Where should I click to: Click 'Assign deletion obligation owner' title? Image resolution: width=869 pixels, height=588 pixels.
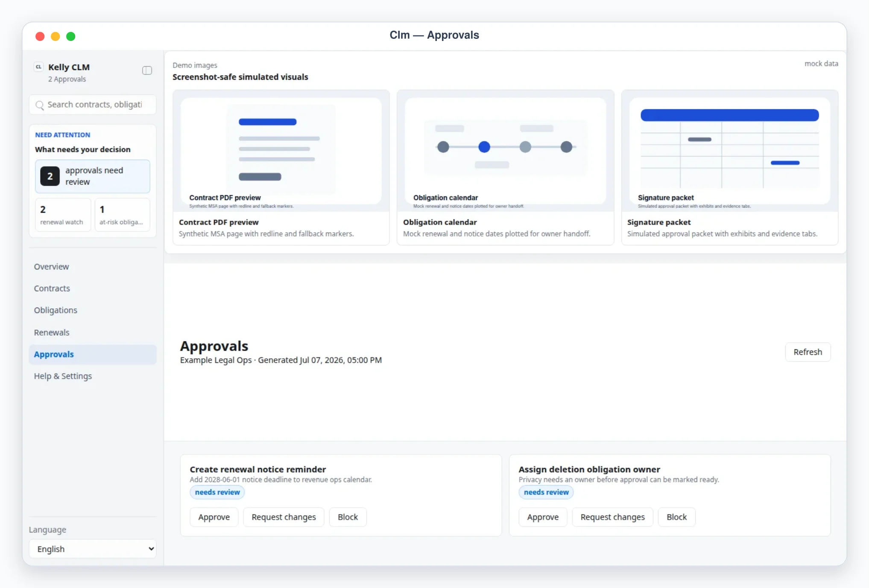coord(589,469)
